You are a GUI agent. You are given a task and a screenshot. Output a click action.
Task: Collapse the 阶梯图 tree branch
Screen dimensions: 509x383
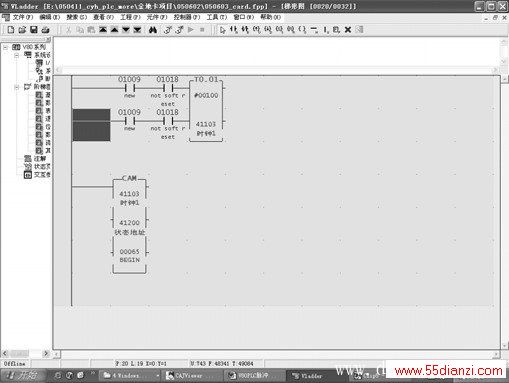click(16, 87)
